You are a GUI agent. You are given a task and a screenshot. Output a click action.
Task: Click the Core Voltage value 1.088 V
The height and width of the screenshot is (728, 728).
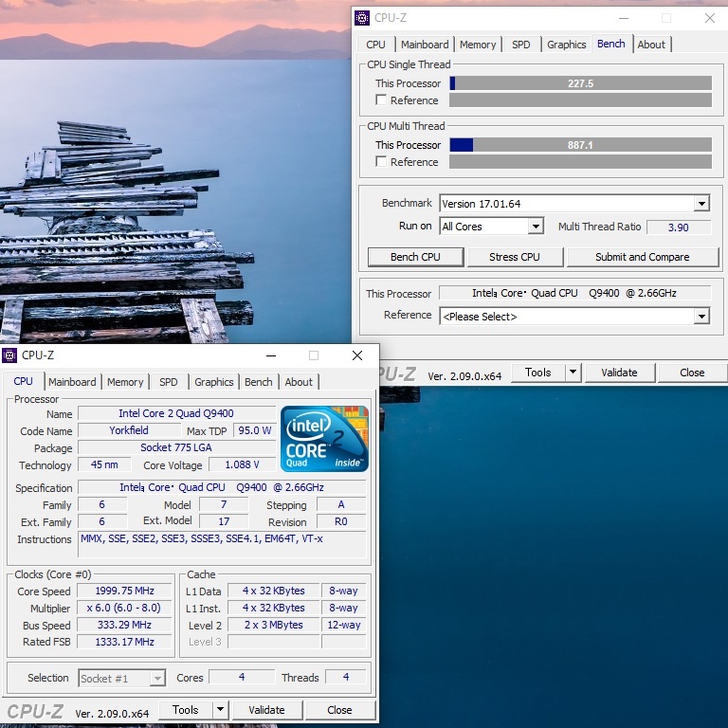pos(242,464)
